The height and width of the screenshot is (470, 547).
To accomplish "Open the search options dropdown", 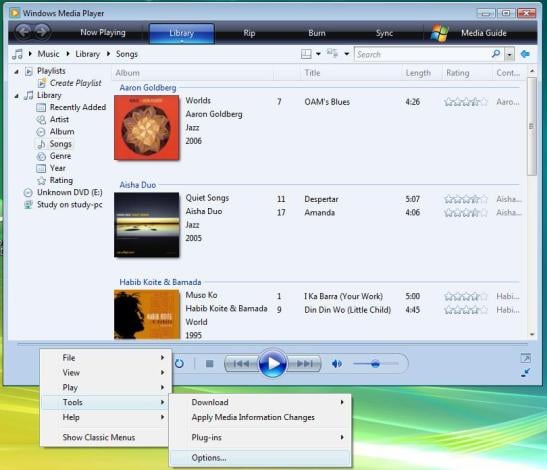I will [509, 54].
